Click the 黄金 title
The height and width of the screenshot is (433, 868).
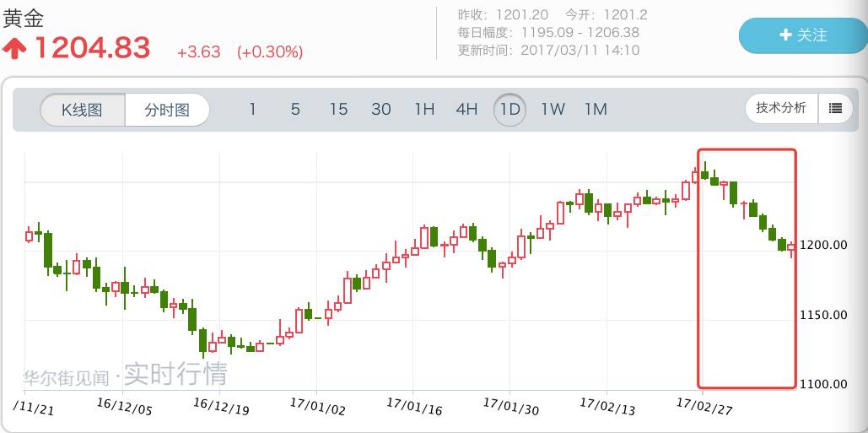tap(24, 19)
